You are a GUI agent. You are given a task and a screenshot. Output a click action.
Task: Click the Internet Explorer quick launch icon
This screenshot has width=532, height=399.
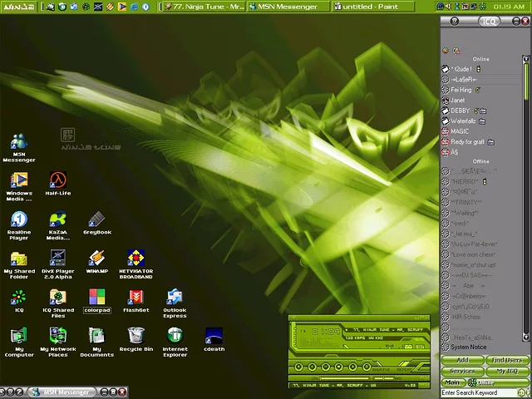tap(134, 6)
